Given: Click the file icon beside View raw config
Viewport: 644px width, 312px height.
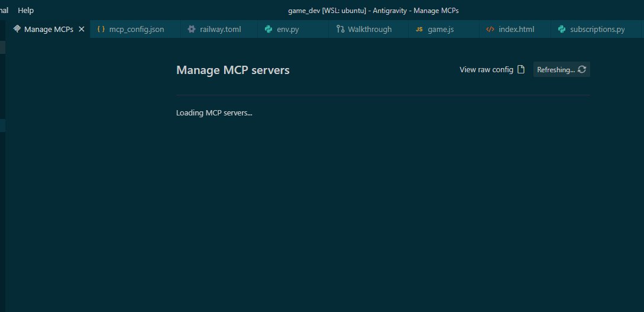Looking at the screenshot, I should tap(521, 69).
